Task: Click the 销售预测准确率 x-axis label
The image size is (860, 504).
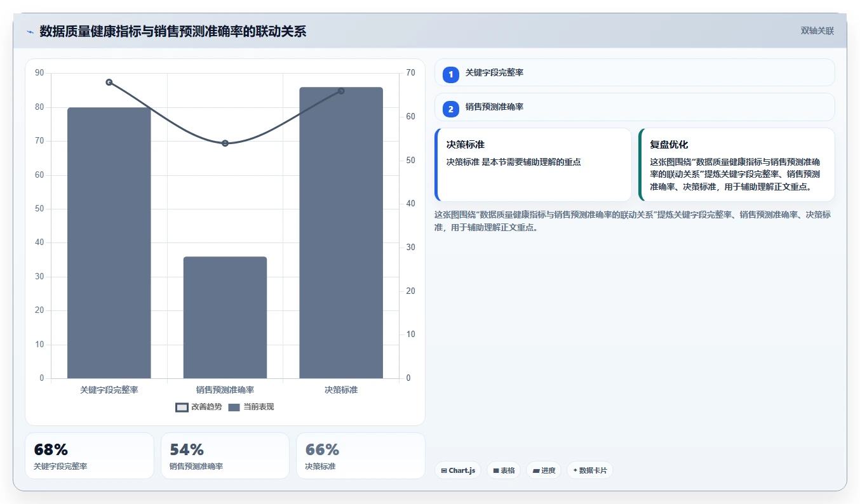Action: coord(225,390)
